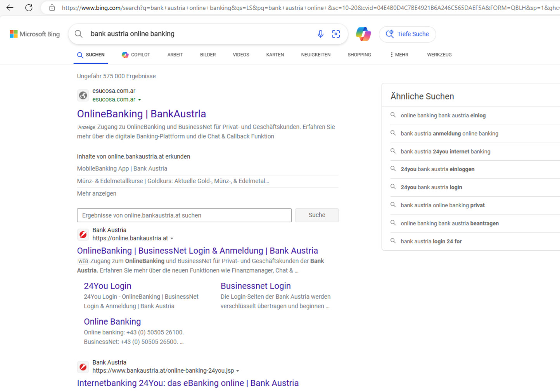Open ad result 'OnlineBanking | BankAustrla'
This screenshot has width=560, height=392.
tap(142, 114)
